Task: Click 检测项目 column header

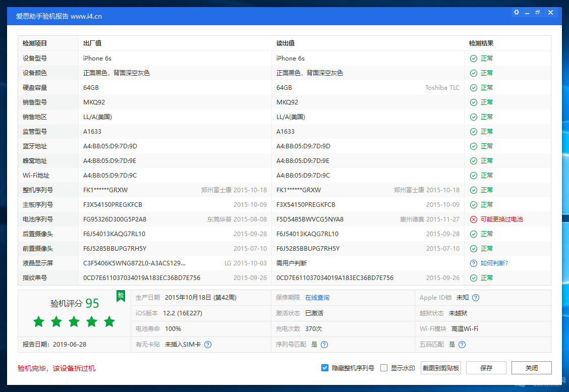Action: point(35,43)
